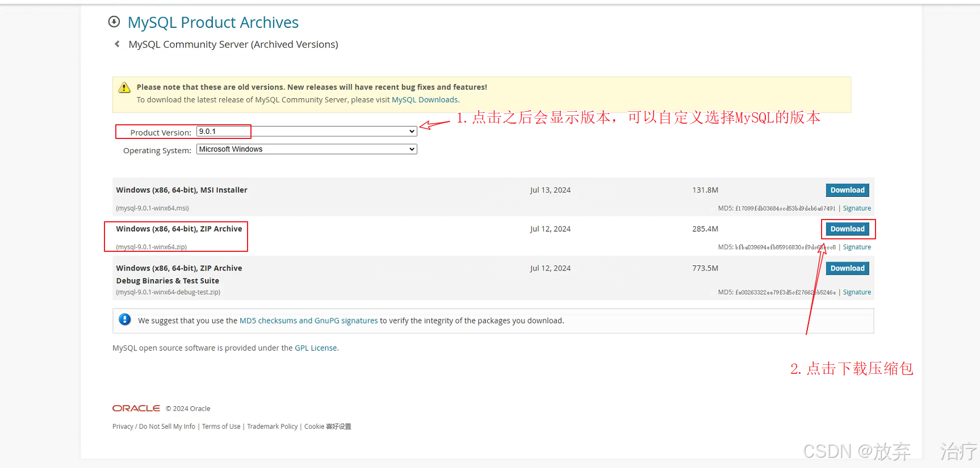Open Signature link for MSI Installer
Viewport: 980px width, 468px height.
click(x=857, y=208)
